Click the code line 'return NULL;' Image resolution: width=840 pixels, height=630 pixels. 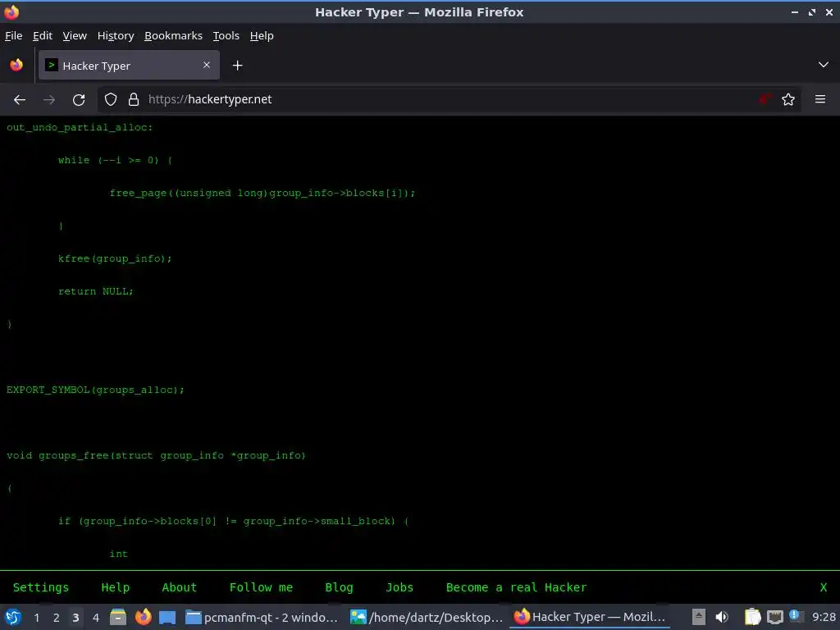(x=95, y=291)
